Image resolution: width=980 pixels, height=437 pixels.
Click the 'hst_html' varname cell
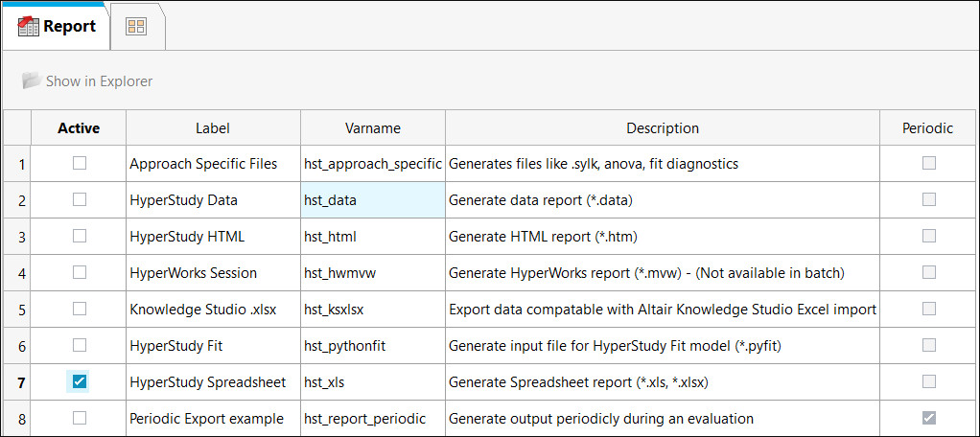(373, 237)
